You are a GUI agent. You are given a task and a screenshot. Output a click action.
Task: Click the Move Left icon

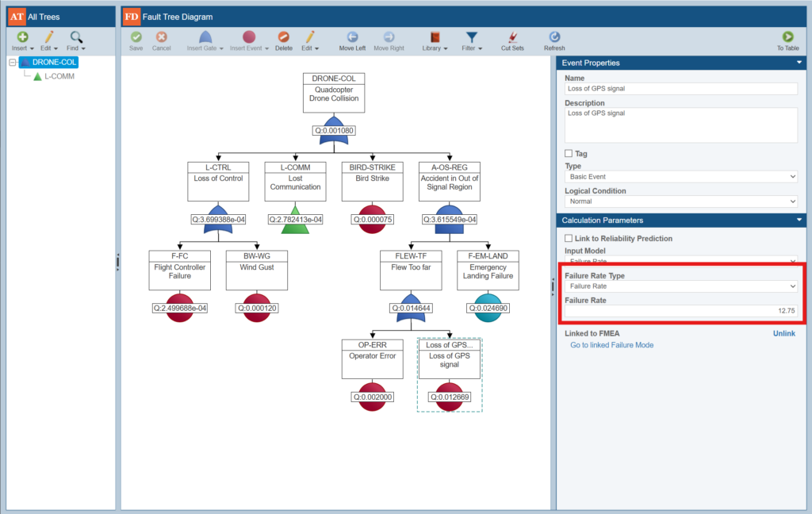[352, 41]
